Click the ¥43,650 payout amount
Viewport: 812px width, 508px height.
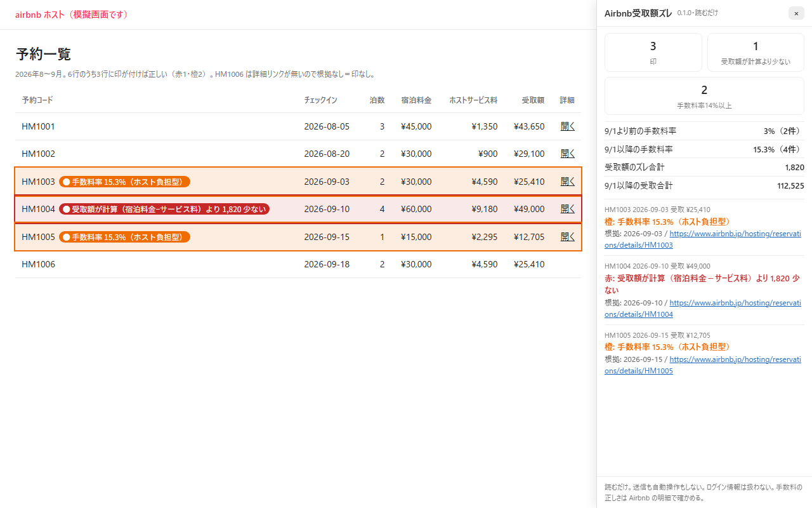coord(529,126)
